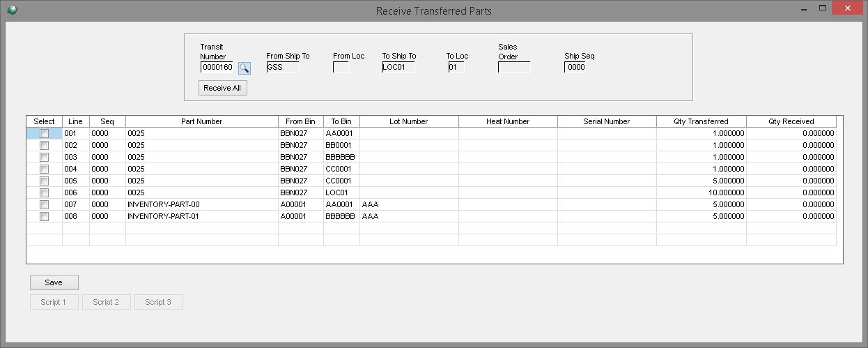Click part number INVENTORY-PART-00 cell

(201, 205)
